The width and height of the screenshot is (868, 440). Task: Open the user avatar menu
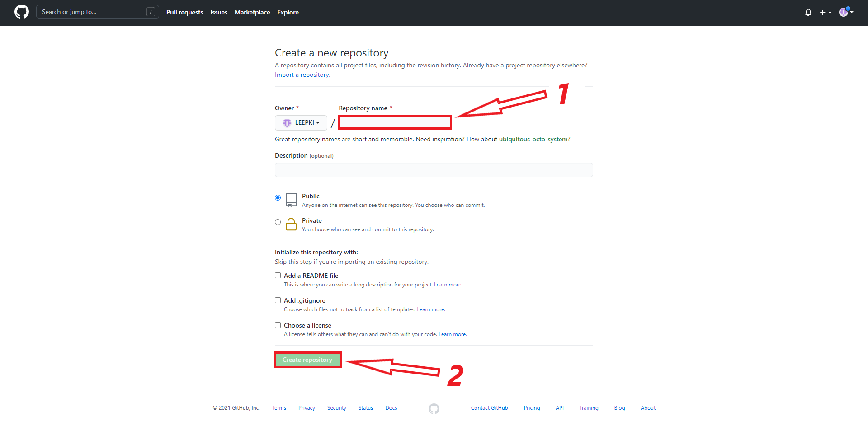[846, 12]
